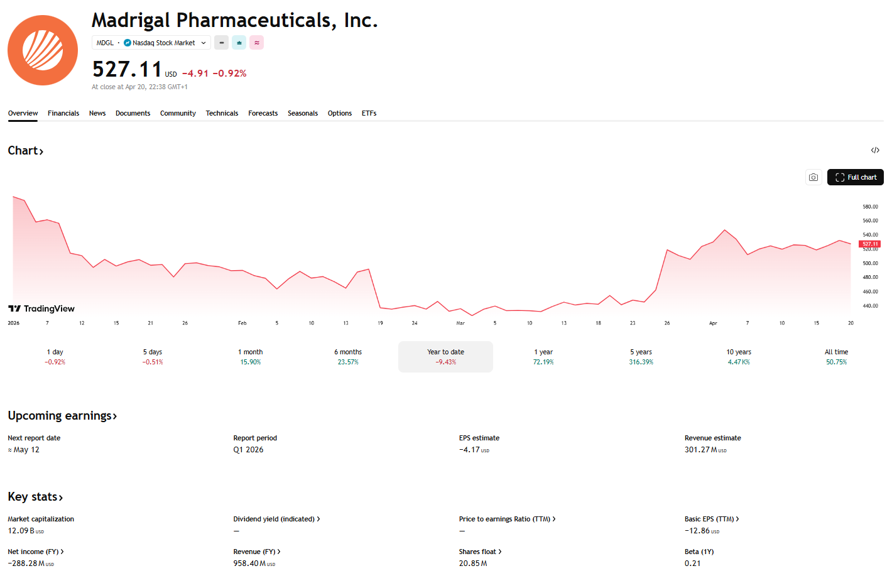Image resolution: width=892 pixels, height=588 pixels.
Task: Open the Options tab
Action: [x=339, y=113]
